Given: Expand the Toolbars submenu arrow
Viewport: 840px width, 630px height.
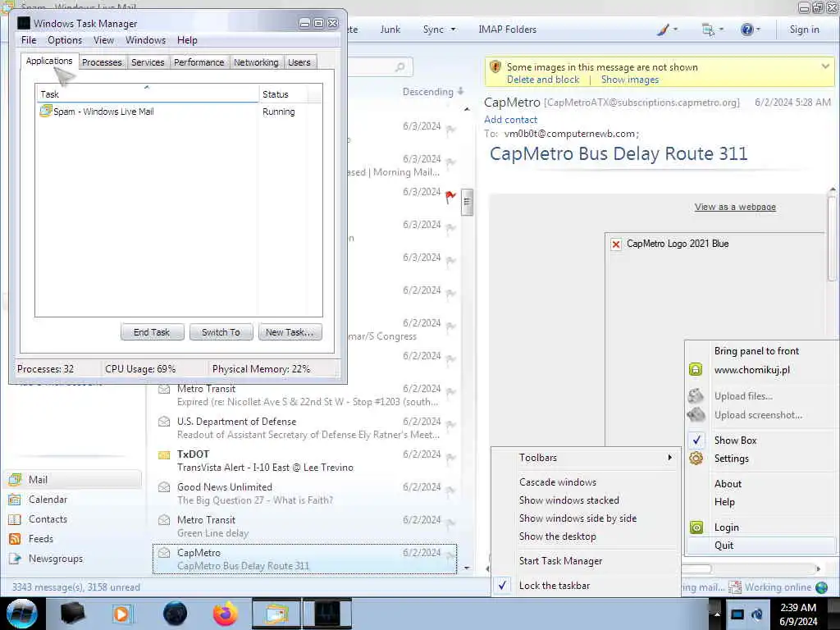Looking at the screenshot, I should [x=669, y=458].
